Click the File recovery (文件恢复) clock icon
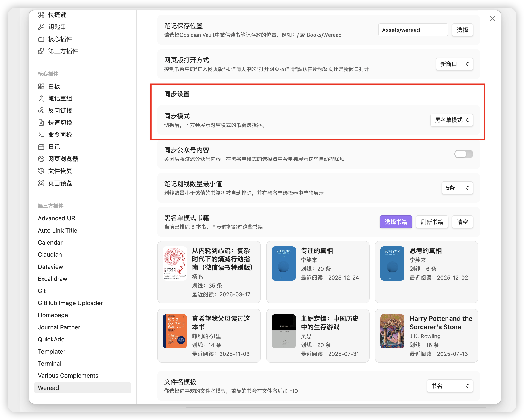The height and width of the screenshot is (420, 524). [41, 171]
